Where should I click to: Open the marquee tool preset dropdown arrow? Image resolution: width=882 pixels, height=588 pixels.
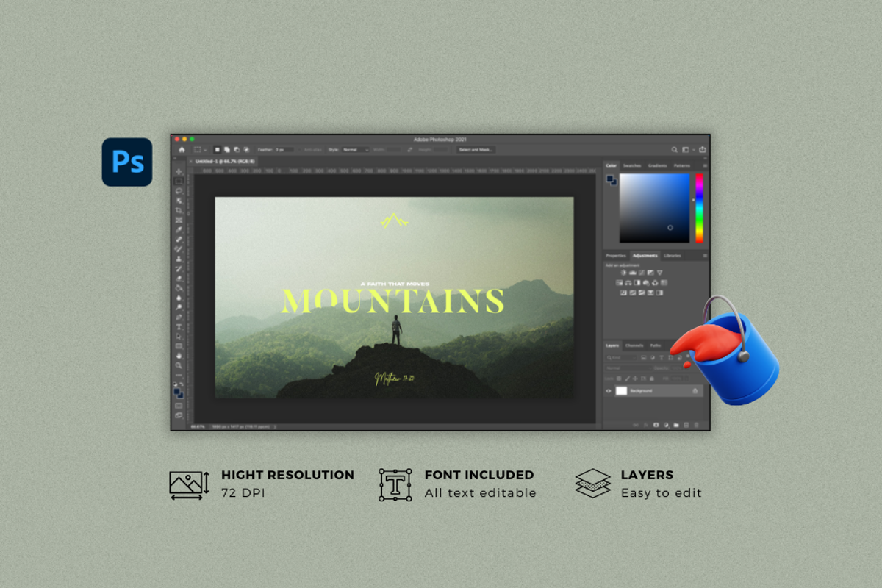click(x=205, y=149)
